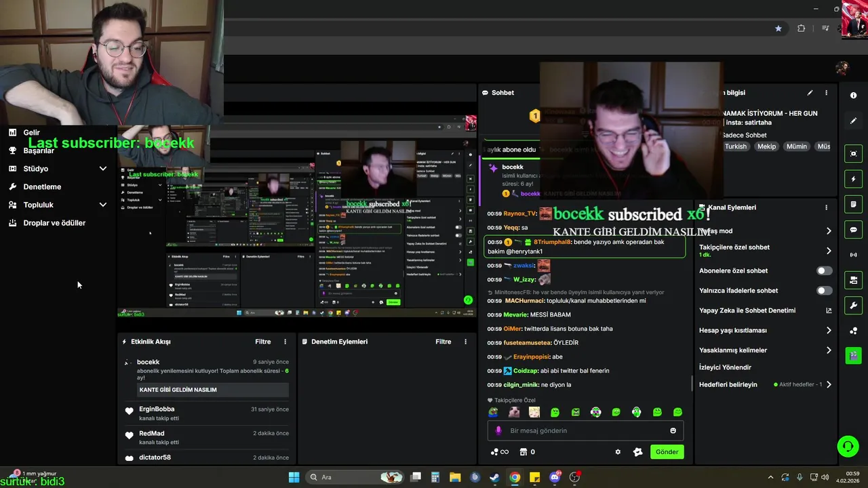Open Hesap yaşı kısıtlaması chevron
868x488 pixels.
tap(829, 331)
